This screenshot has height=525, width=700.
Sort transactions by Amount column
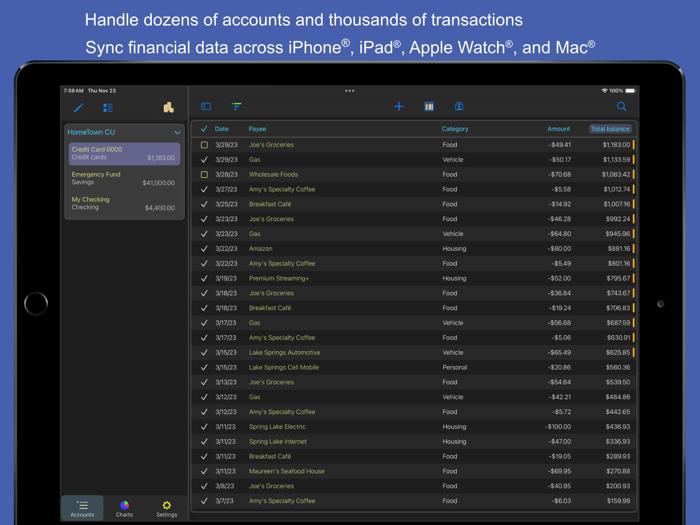(558, 129)
